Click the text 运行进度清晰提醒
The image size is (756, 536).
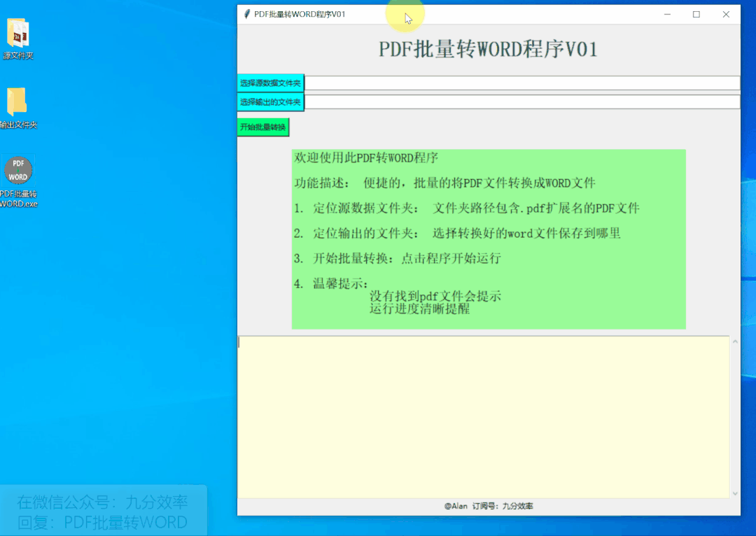419,309
